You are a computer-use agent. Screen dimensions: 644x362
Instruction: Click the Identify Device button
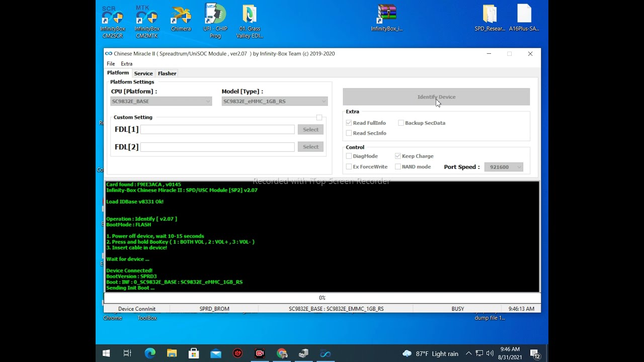click(436, 97)
